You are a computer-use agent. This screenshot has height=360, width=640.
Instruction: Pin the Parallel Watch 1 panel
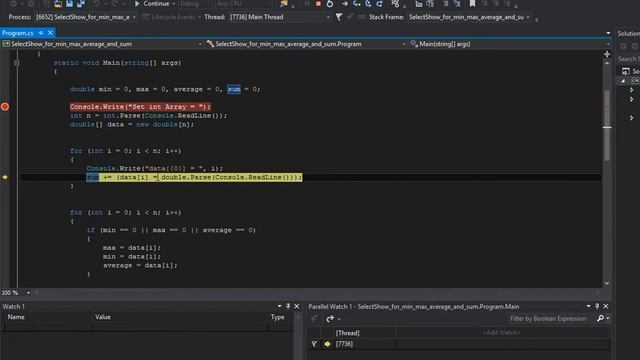[597, 306]
